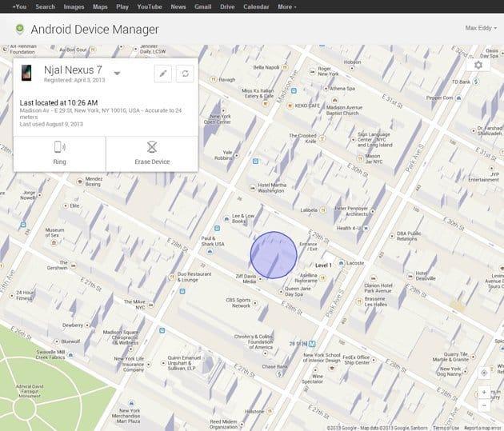The width and height of the screenshot is (504, 431).
Task: Click the Admiral David Farragut Monument label
Action: pos(30,391)
